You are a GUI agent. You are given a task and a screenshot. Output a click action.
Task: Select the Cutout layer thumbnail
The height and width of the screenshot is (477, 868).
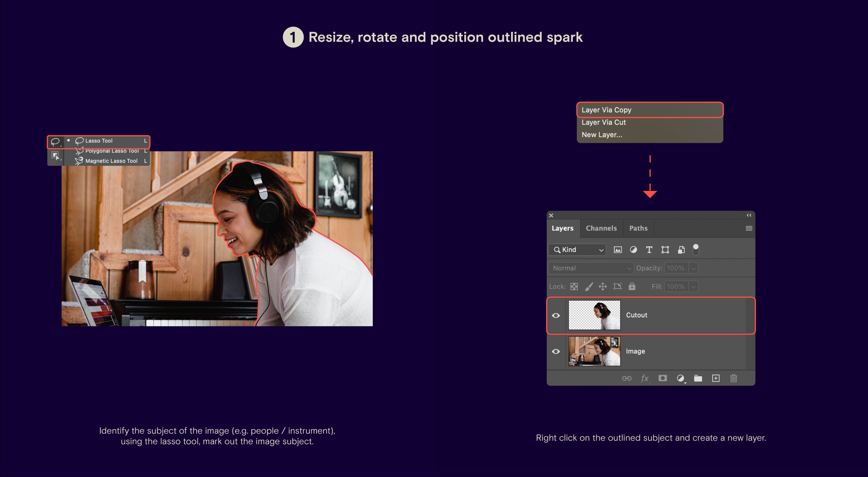[x=594, y=315]
